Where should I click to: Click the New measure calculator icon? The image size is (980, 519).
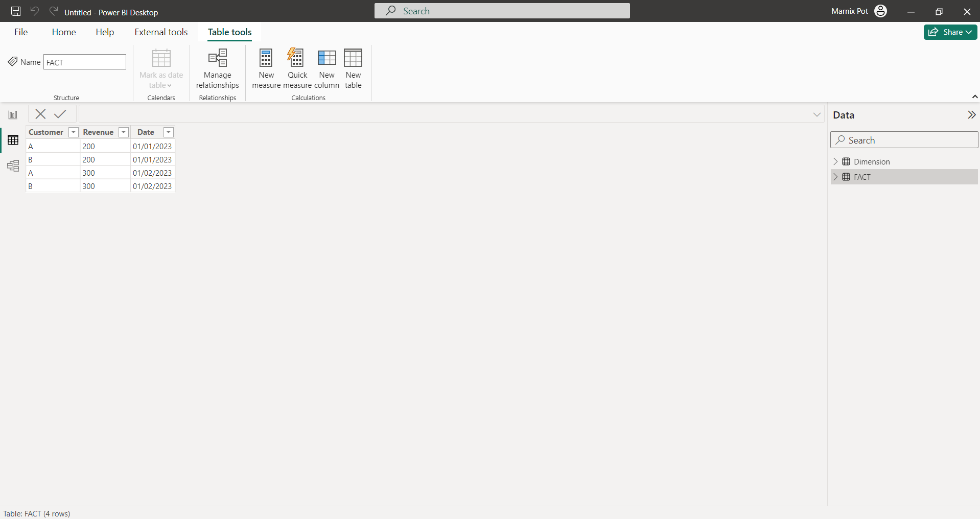(x=266, y=59)
